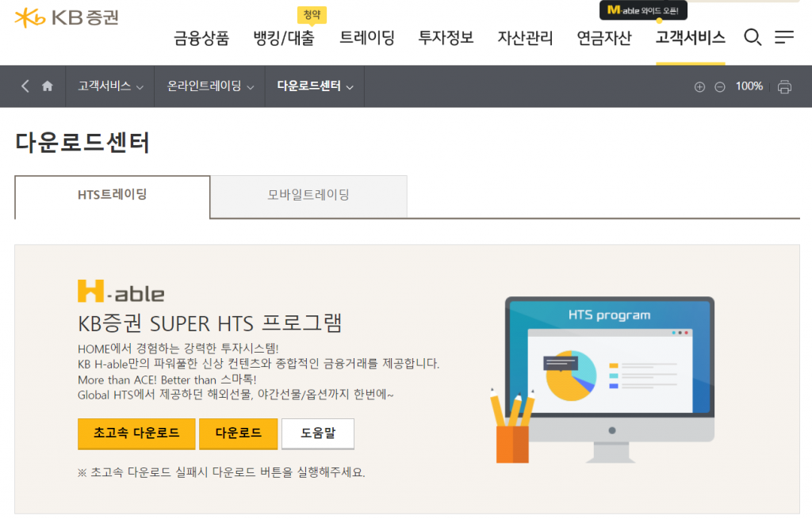Expand the 온라인트레이딩 breadcrumb dropdown

(209, 86)
